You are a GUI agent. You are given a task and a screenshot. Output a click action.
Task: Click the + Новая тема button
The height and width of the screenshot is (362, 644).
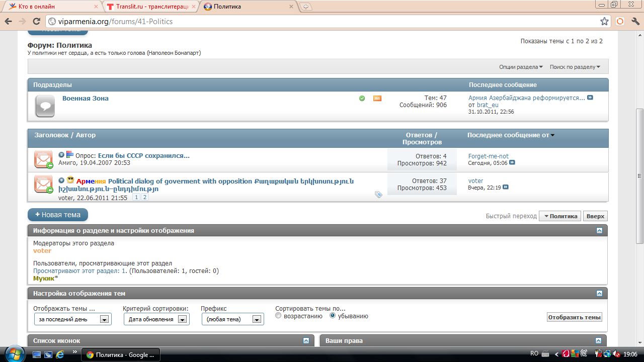pos(58,215)
